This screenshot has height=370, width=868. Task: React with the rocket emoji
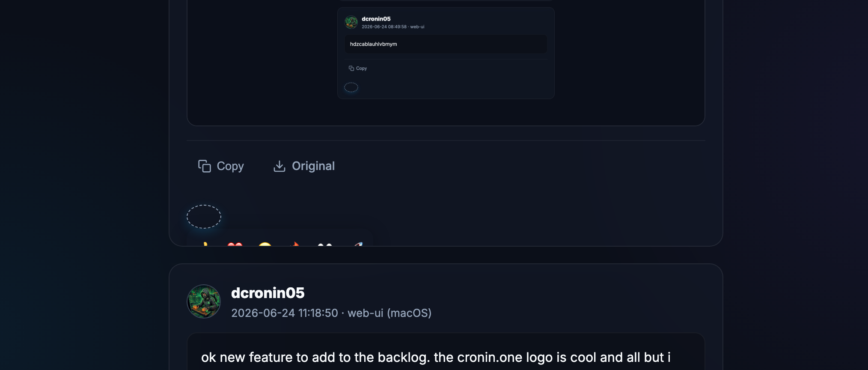click(x=358, y=244)
